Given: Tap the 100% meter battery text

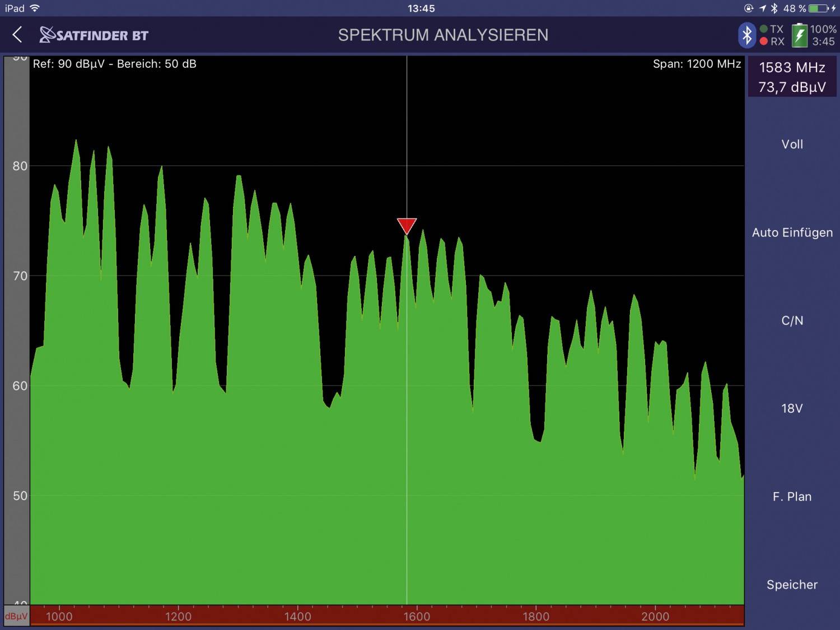Looking at the screenshot, I should coord(823,29).
